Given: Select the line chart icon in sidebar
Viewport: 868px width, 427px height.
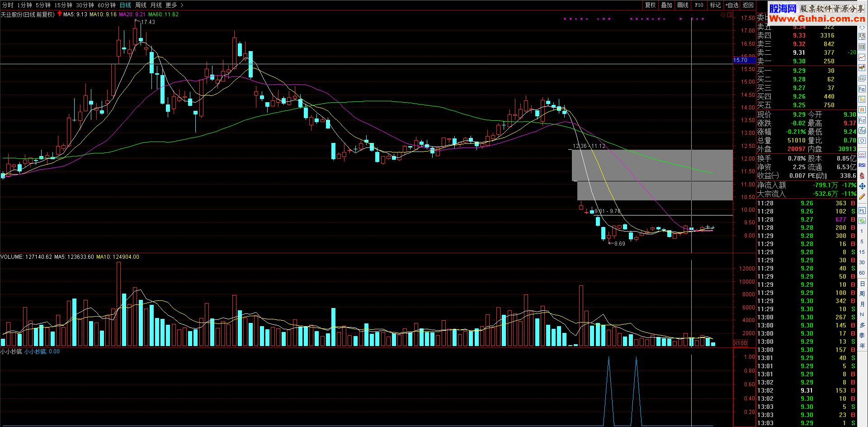Looking at the screenshot, I should [x=862, y=57].
